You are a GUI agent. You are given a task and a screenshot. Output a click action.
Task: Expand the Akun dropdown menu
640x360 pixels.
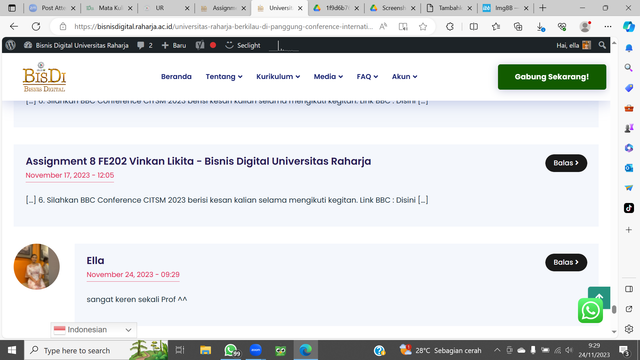point(404,77)
